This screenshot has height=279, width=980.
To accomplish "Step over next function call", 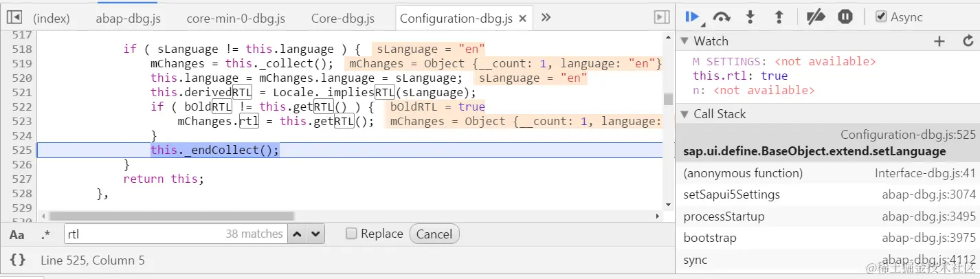I will 722,17.
